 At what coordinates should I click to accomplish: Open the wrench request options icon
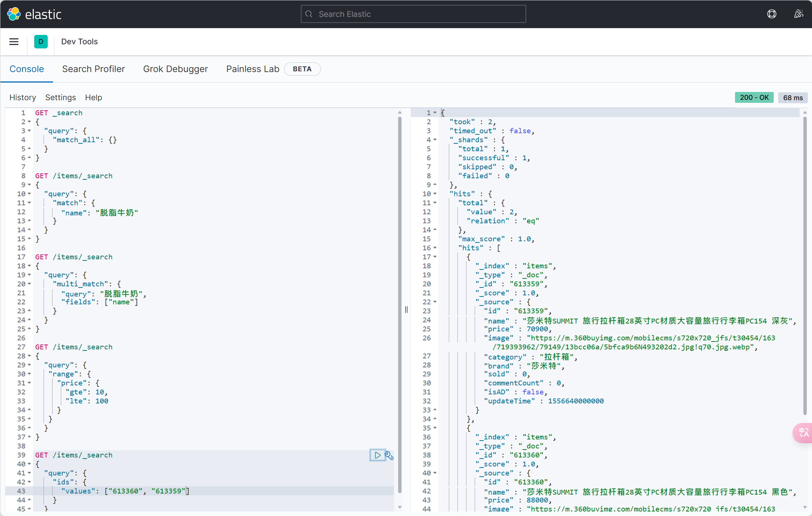389,456
